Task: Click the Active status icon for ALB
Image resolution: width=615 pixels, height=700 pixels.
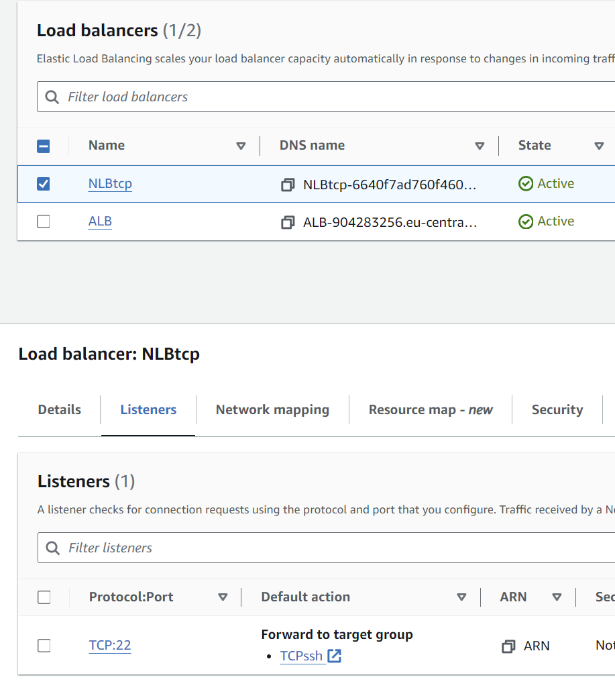Action: point(526,221)
